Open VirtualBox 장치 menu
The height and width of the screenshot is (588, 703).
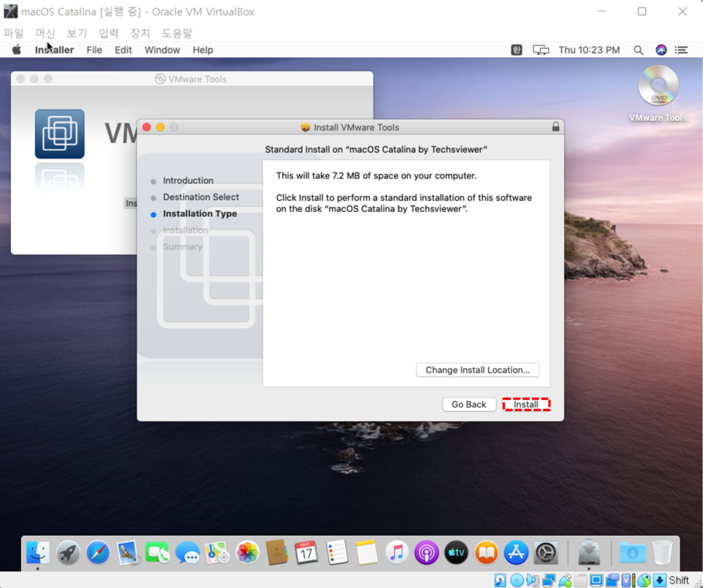point(140,33)
